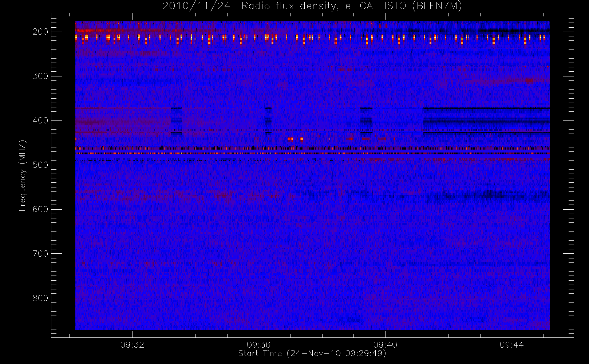Select the 400 frequency axis label
The height and width of the screenshot is (364, 589).
(x=40, y=120)
